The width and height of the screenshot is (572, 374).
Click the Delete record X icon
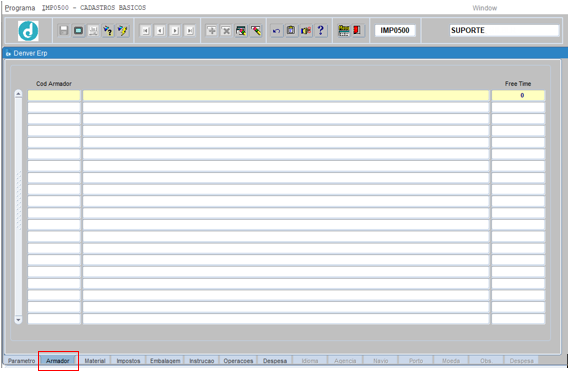click(226, 31)
